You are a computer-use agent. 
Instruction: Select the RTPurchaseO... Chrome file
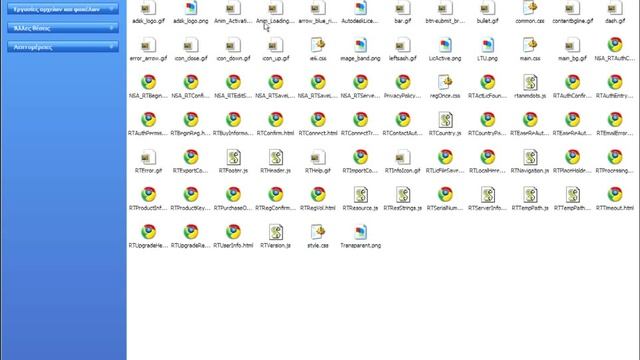point(233,195)
